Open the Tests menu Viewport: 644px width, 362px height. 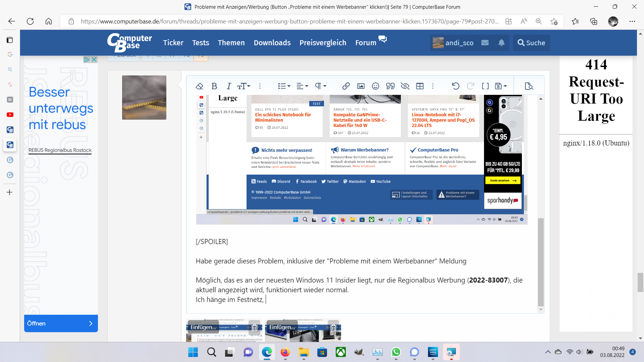coord(201,43)
